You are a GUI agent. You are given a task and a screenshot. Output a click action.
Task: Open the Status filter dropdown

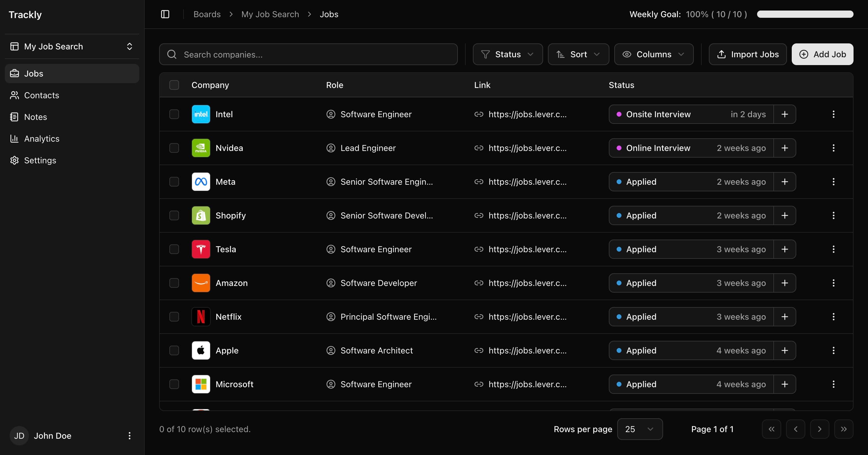[x=508, y=54]
